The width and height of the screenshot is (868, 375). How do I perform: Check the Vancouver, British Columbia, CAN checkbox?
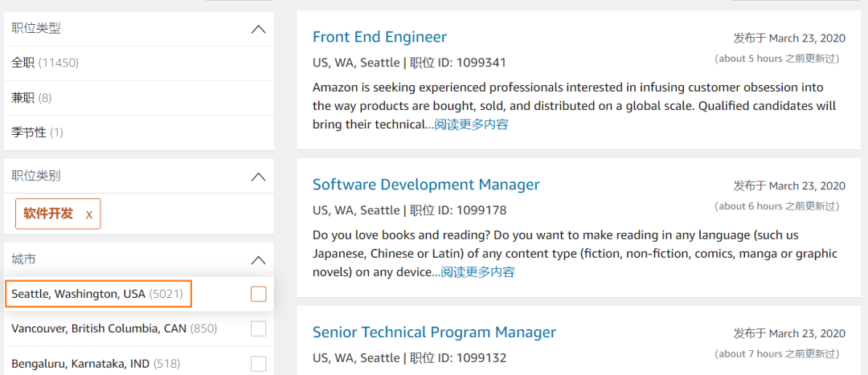(x=259, y=329)
